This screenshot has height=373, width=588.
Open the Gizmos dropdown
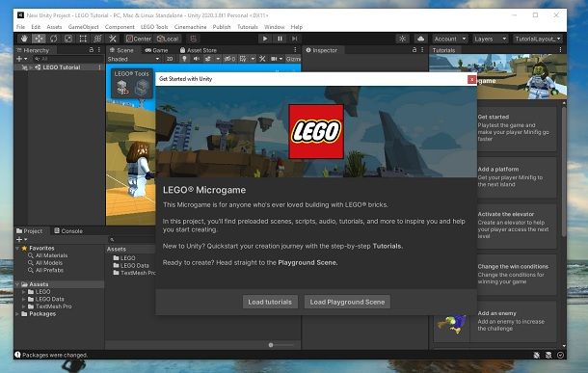coord(293,59)
